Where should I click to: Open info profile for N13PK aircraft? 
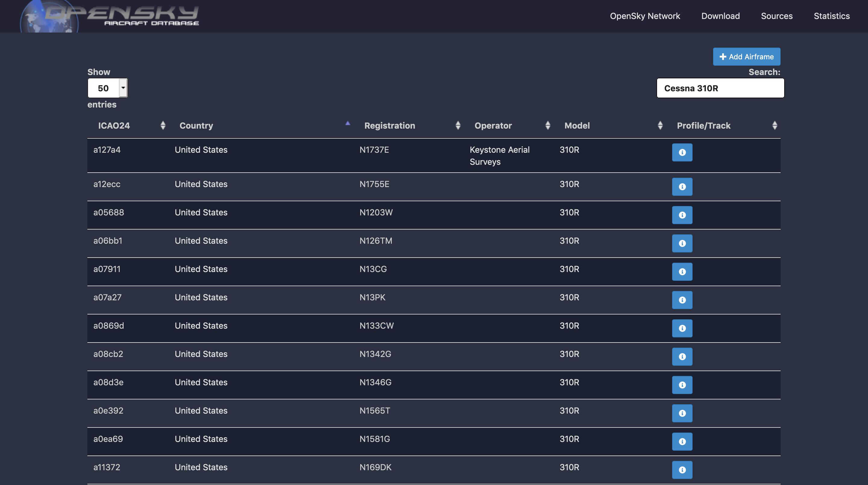coord(682,300)
